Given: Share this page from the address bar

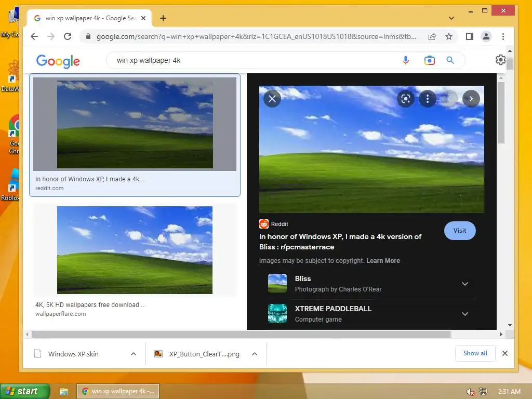Looking at the screenshot, I should (x=432, y=37).
